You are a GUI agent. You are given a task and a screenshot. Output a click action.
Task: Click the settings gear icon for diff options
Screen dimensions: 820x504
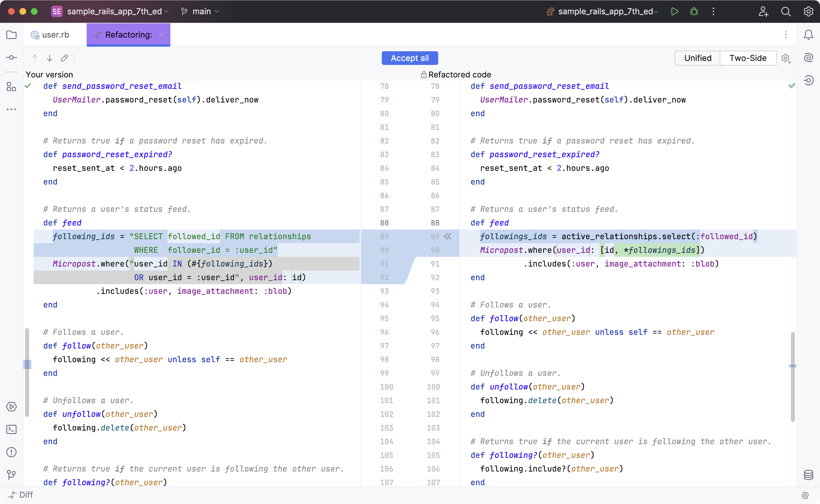point(786,58)
